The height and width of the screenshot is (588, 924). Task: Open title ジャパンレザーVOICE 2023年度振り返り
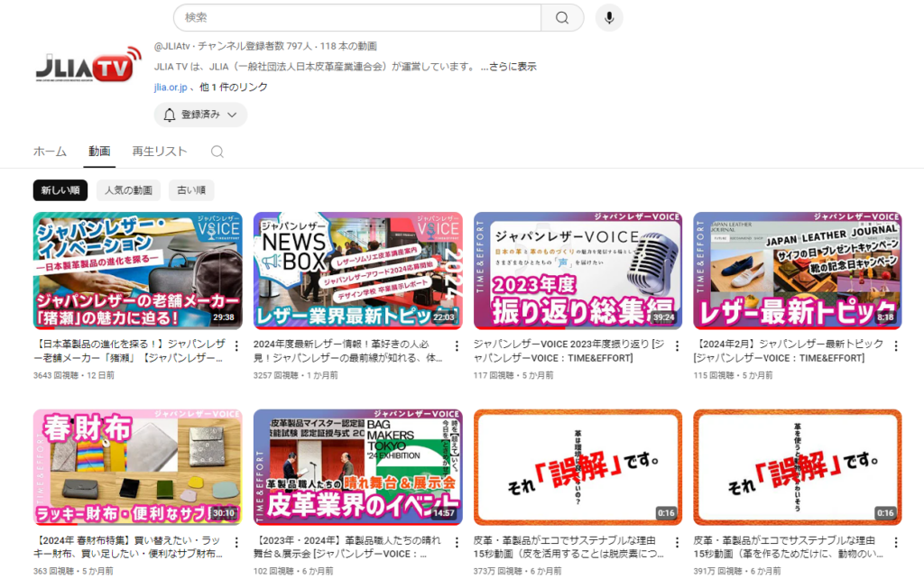569,351
